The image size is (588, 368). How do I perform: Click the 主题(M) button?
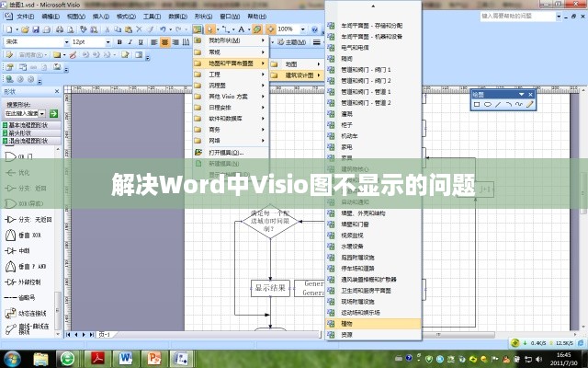[x=292, y=42]
